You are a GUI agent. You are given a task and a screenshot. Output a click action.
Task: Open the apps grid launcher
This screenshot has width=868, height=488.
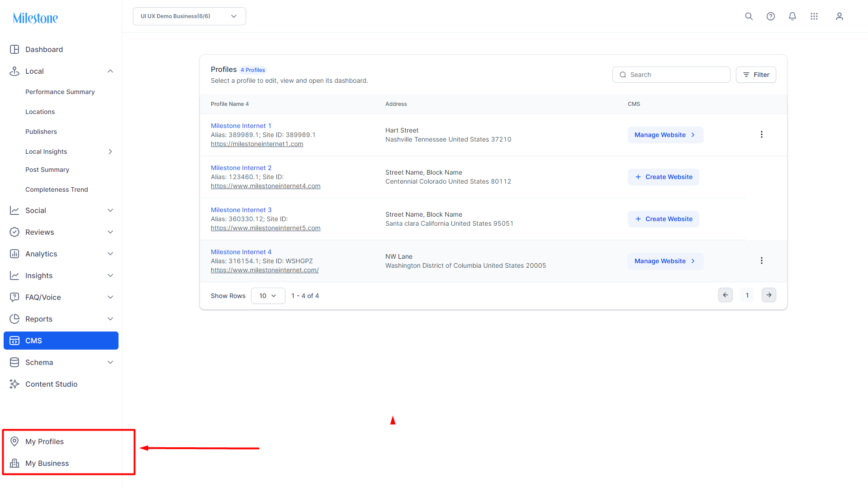[x=814, y=16]
